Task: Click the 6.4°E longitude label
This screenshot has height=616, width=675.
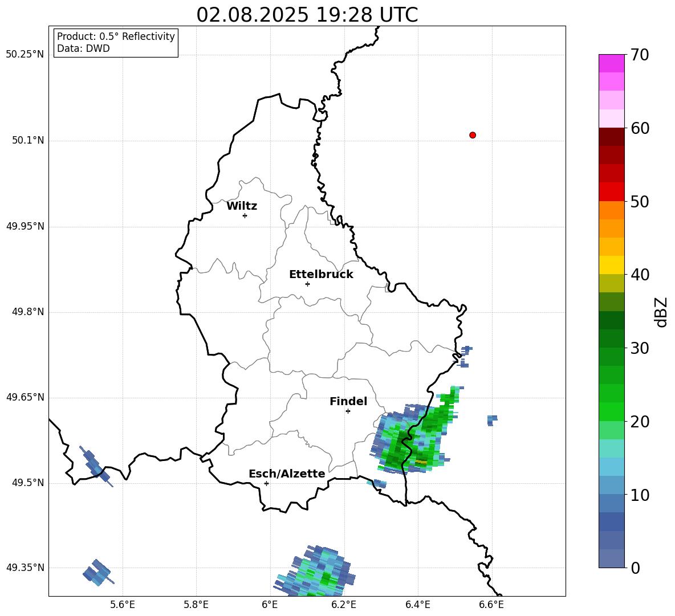Action: [417, 605]
